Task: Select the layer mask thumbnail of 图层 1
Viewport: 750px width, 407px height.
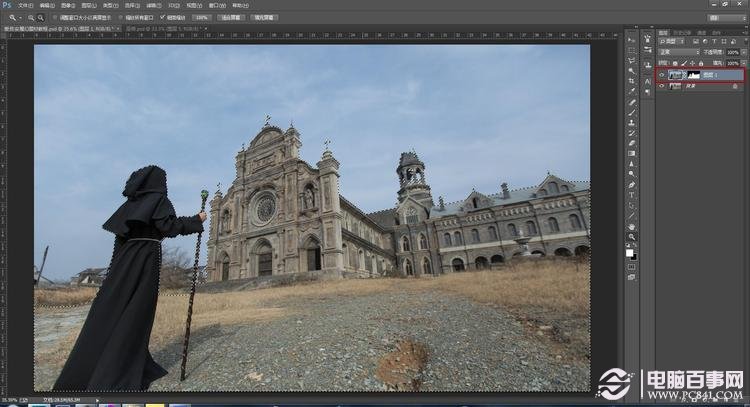Action: tap(696, 74)
